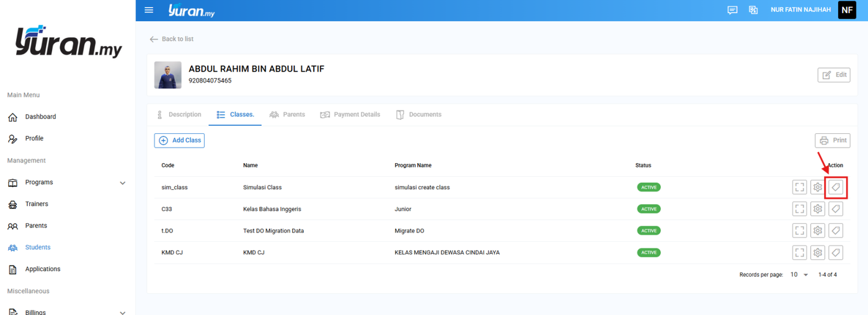Click student ID 920804075465

(x=210, y=81)
